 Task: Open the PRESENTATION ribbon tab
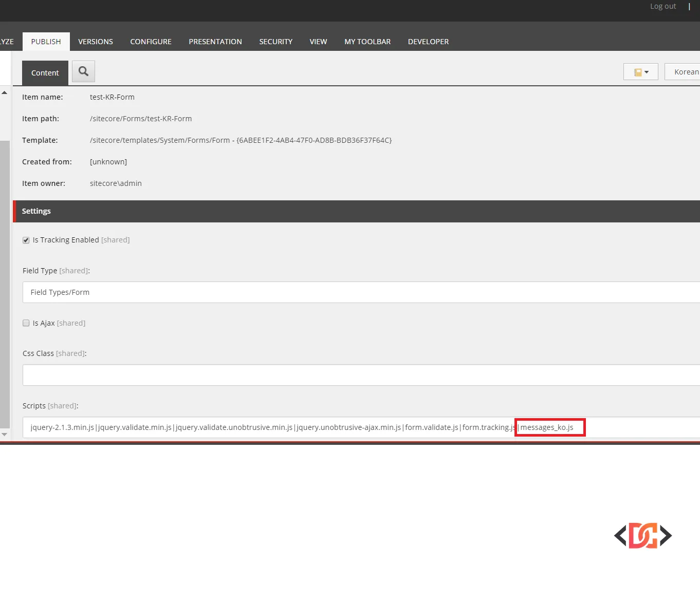[215, 41]
